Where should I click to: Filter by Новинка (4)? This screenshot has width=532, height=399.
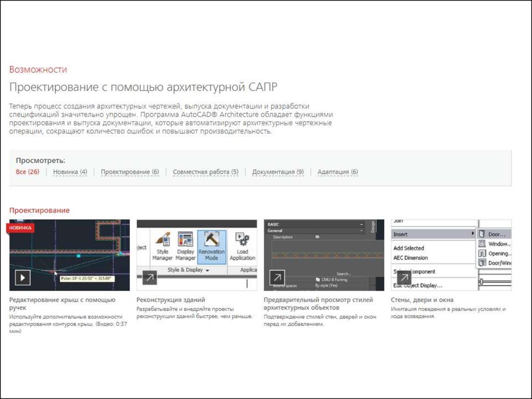[70, 172]
